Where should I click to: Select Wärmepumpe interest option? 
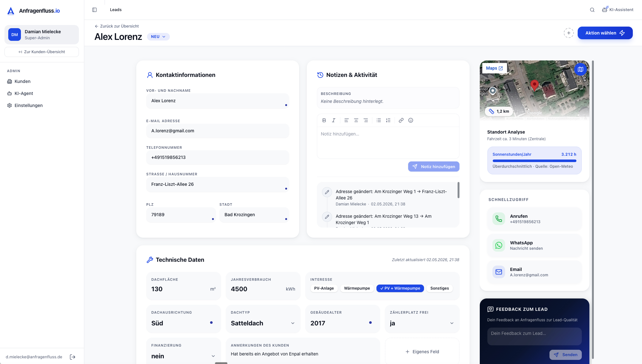[x=357, y=288]
